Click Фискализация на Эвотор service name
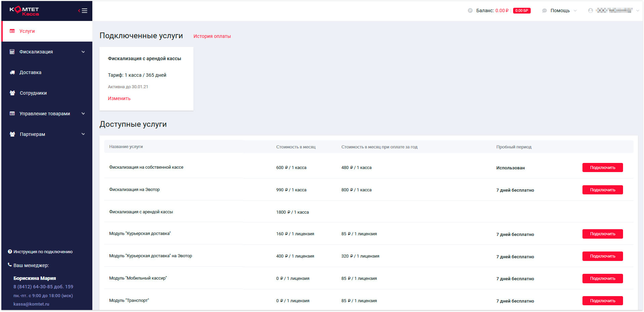Image resolution: width=644 pixels, height=312 pixels. 134,190
